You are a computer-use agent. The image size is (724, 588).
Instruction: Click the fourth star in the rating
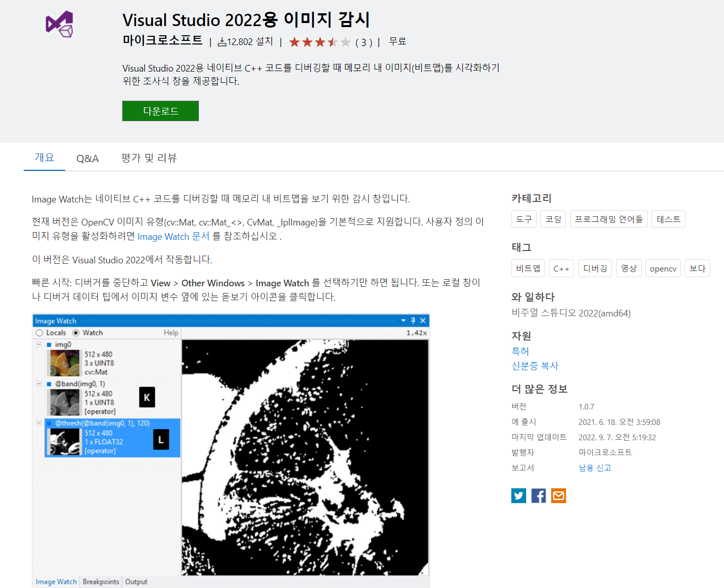pyautogui.click(x=333, y=42)
